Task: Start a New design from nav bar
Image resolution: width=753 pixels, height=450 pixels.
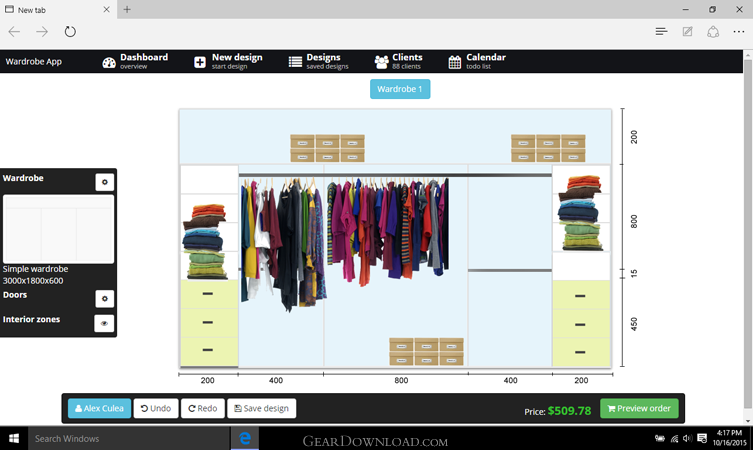Action: tap(229, 61)
